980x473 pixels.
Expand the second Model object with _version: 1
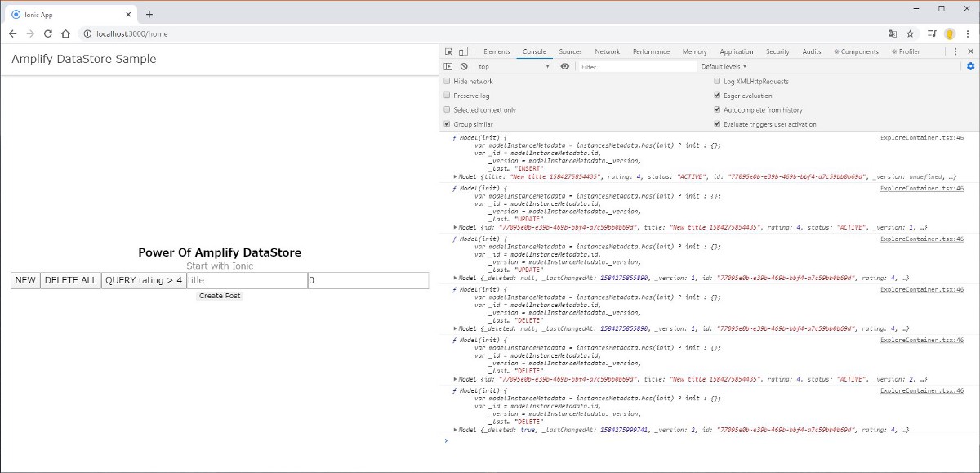[x=456, y=227]
